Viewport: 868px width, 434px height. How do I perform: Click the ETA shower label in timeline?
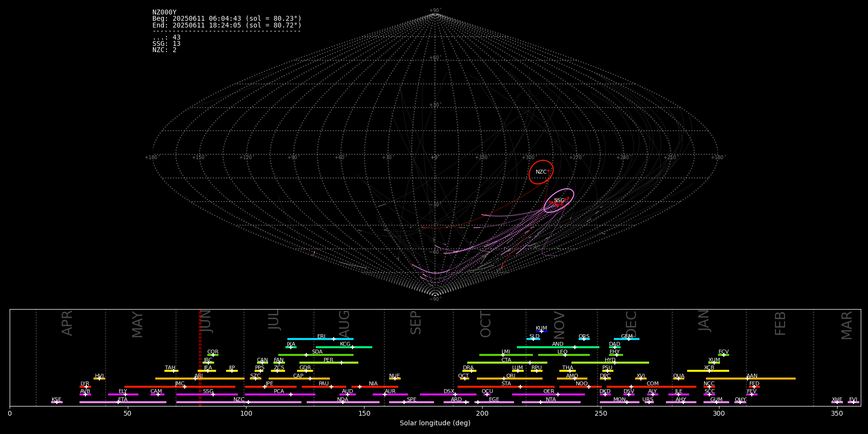123,400
